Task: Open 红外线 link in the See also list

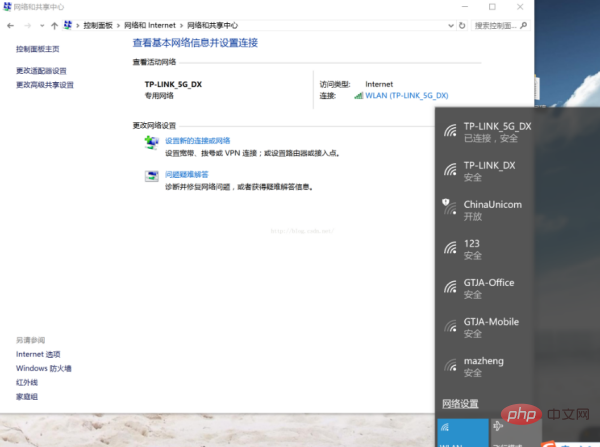Action: pyautogui.click(x=27, y=383)
